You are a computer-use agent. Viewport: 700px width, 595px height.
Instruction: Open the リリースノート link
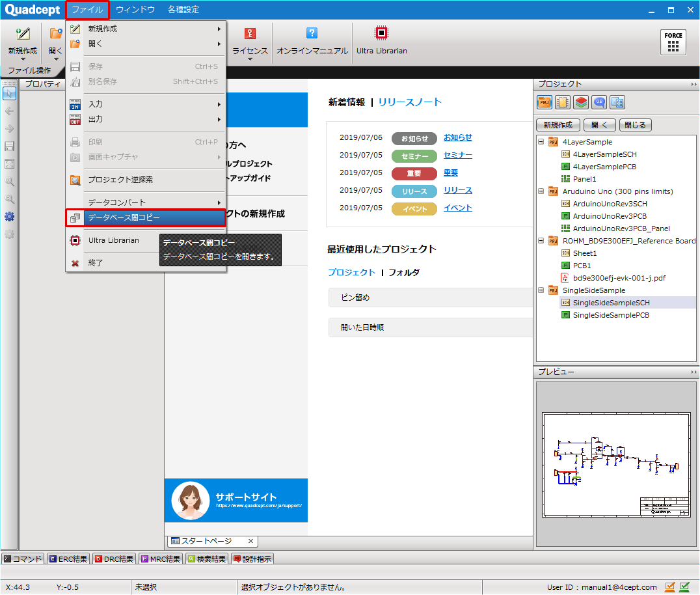click(410, 102)
